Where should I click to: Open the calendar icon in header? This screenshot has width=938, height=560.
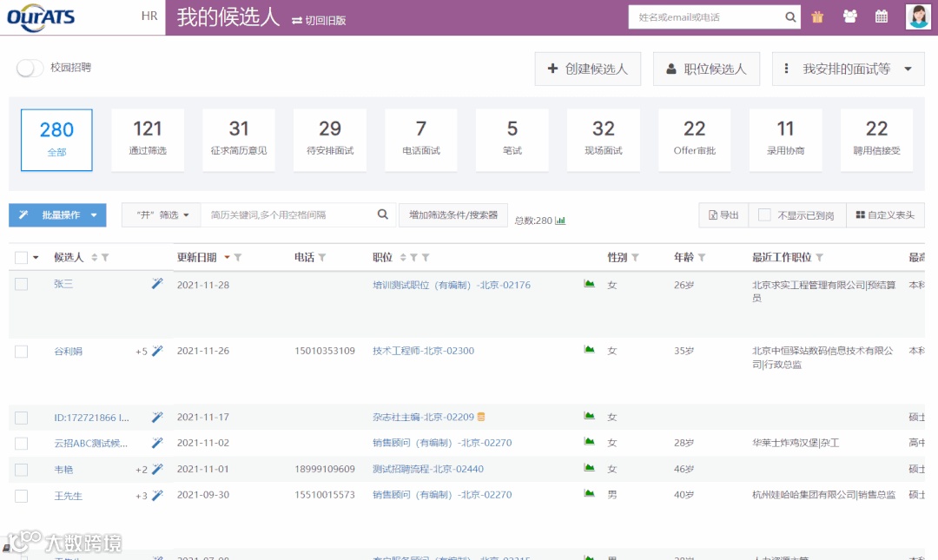tap(882, 16)
